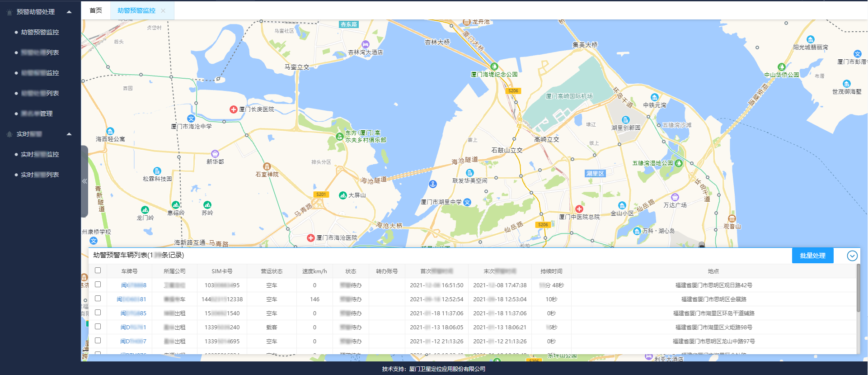This screenshot has height=375, width=868.
Task: Click the 厦门市海沧医院 hospital marker
Action: pyautogui.click(x=310, y=238)
